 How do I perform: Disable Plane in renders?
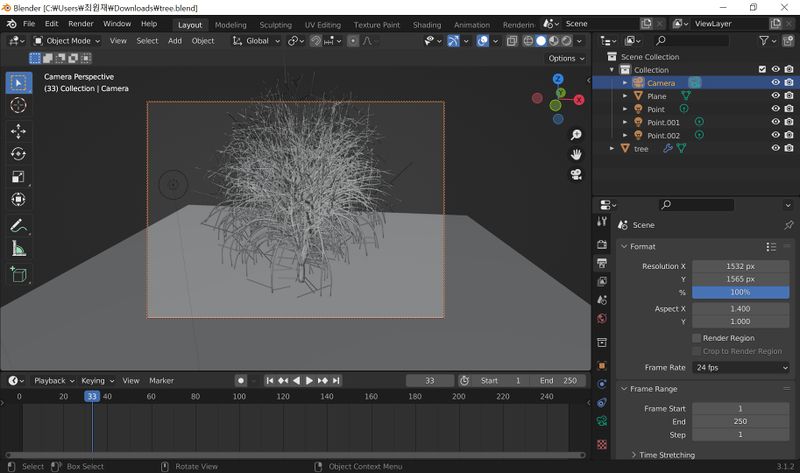click(x=789, y=95)
